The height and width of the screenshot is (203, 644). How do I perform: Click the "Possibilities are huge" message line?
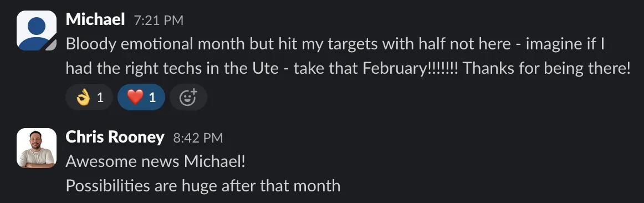coord(203,186)
